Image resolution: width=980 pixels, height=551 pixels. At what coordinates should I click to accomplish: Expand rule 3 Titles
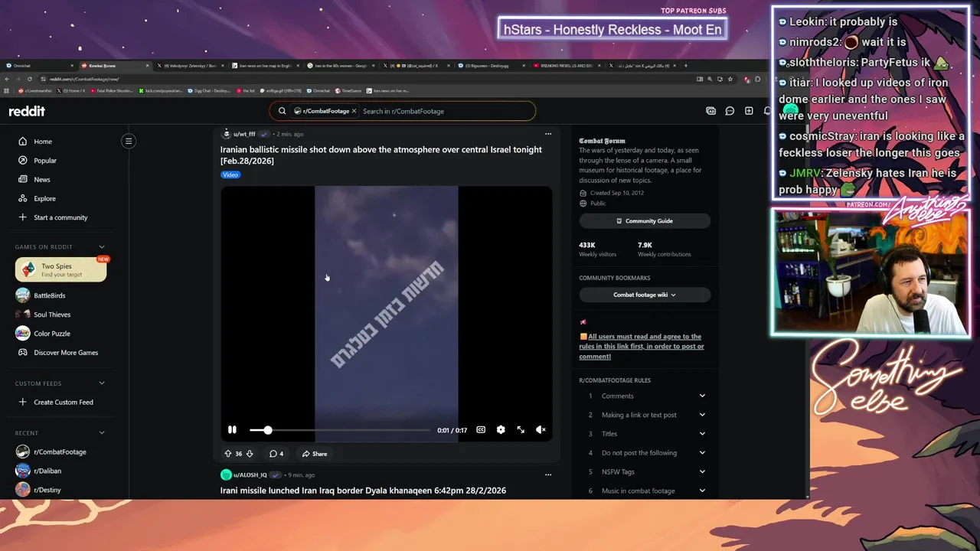click(x=645, y=434)
